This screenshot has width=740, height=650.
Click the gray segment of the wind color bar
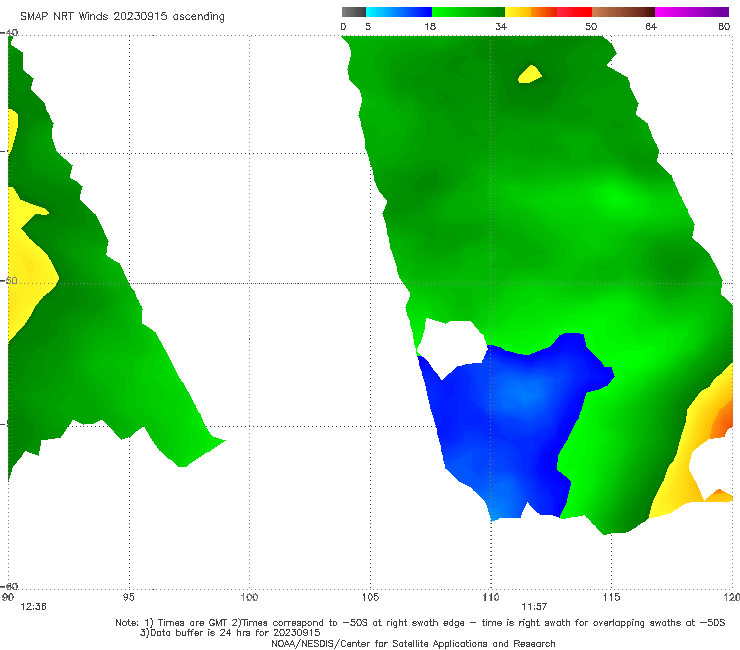(x=353, y=12)
